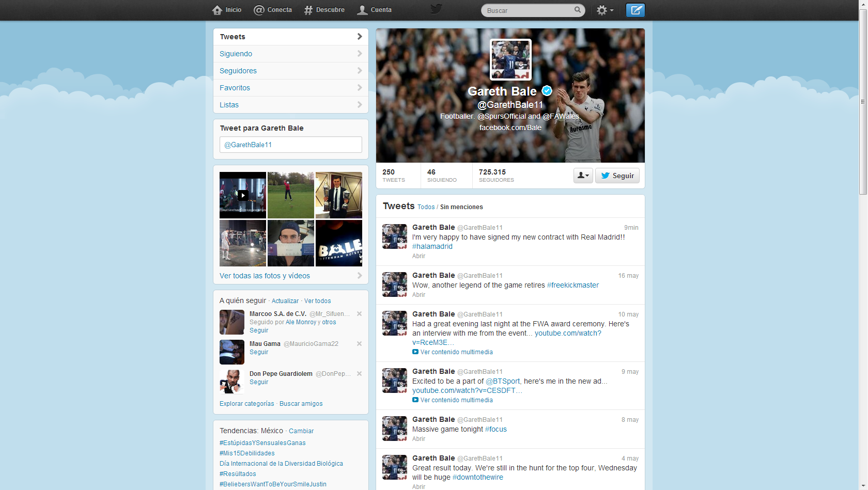
Task: Follow Mau Gama via Seguir link
Action: click(x=259, y=352)
